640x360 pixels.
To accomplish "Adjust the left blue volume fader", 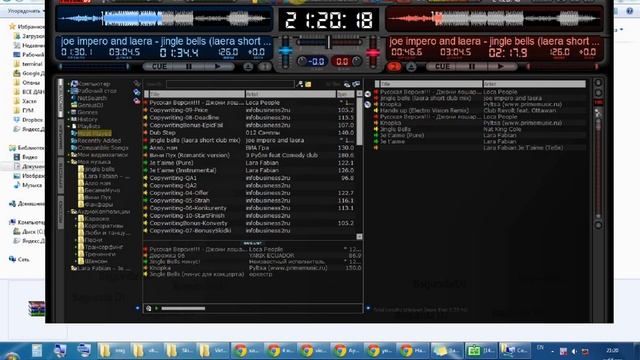I will [x=285, y=51].
